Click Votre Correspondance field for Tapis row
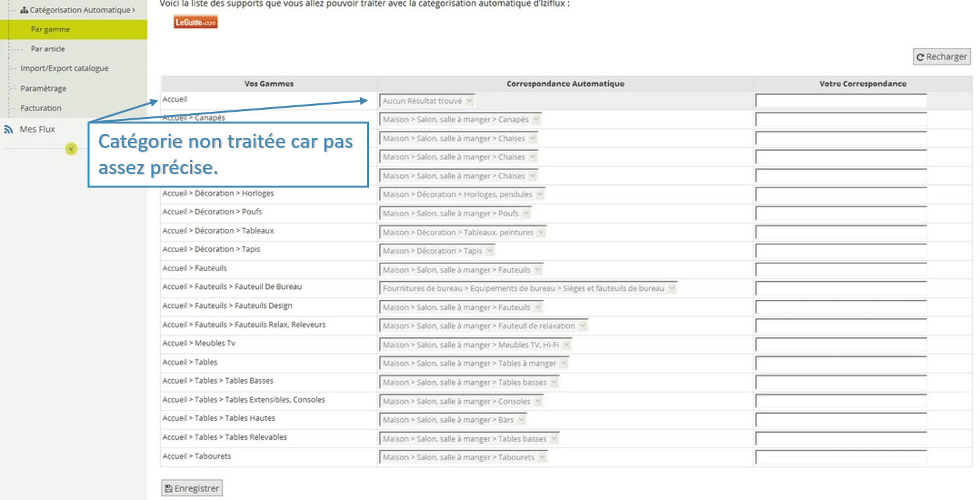980x500 pixels. click(841, 251)
